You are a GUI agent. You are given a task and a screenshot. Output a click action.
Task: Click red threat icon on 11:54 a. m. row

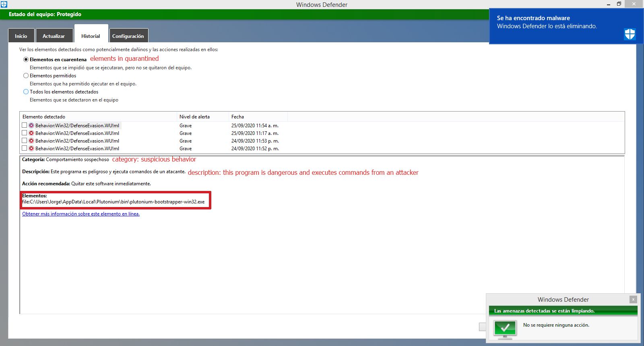coord(31,125)
